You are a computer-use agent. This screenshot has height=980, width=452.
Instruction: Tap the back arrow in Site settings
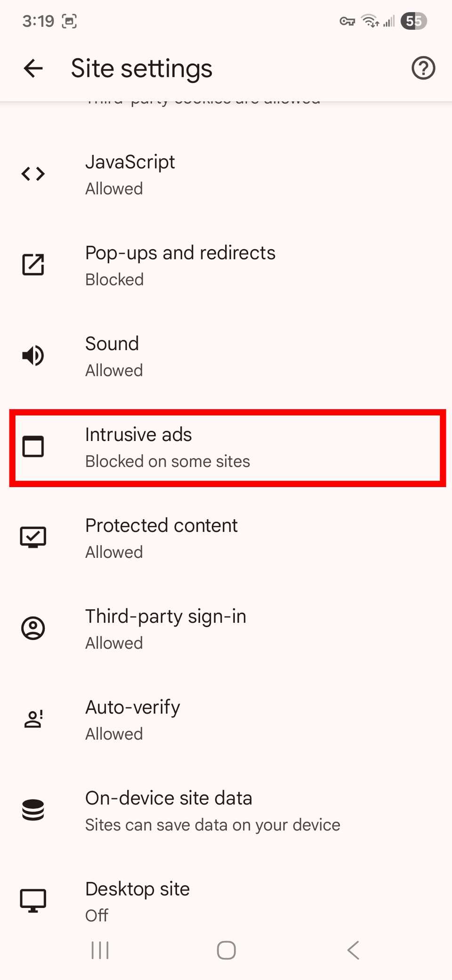(x=33, y=68)
